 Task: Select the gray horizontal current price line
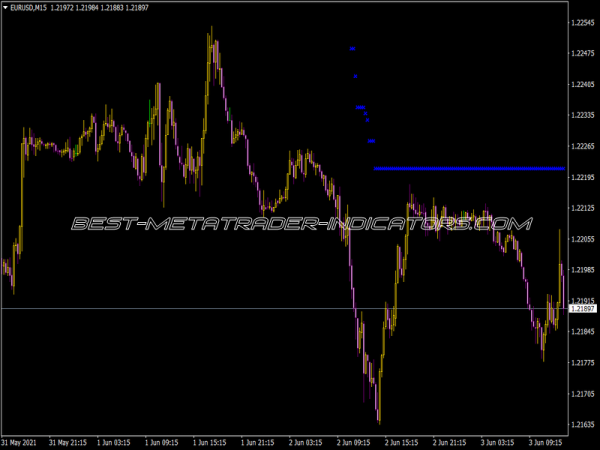pyautogui.click(x=200, y=309)
